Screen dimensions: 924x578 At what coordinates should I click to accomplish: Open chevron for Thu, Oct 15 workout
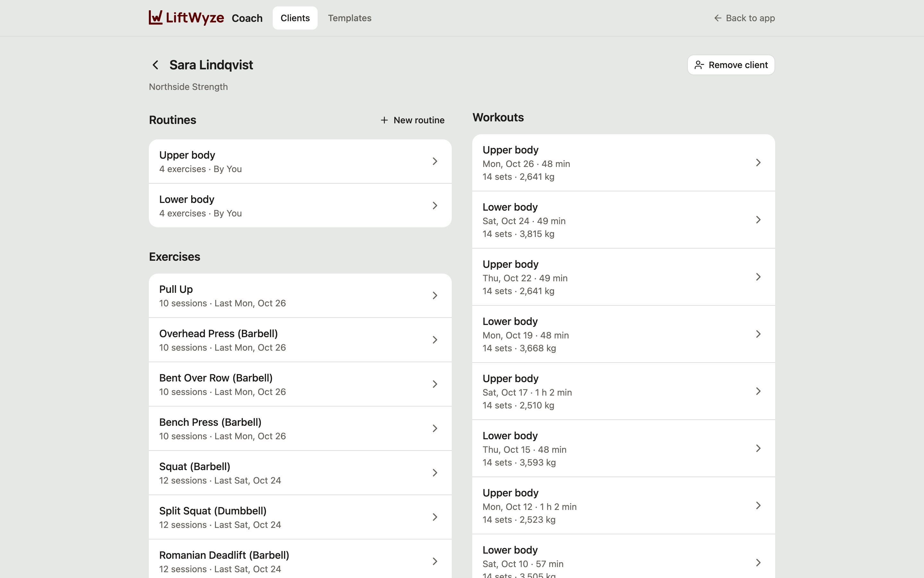point(758,448)
